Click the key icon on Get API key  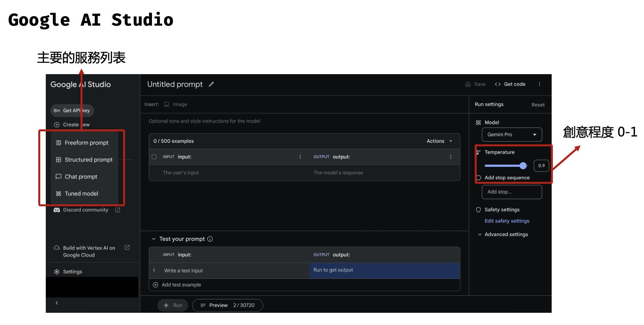[57, 110]
